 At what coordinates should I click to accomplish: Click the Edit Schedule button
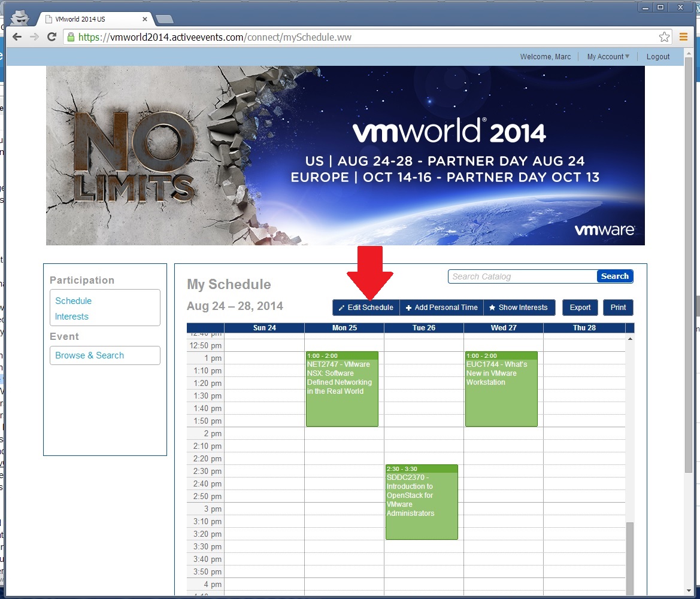(366, 308)
